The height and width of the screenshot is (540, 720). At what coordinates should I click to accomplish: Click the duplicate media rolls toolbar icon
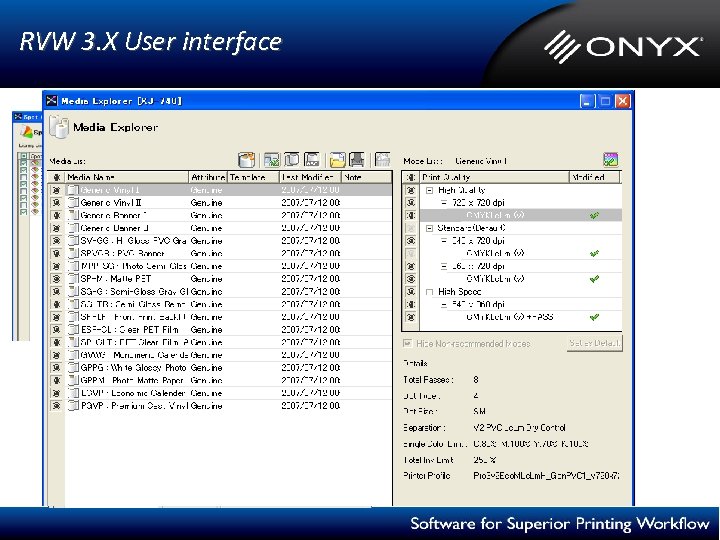pyautogui.click(x=292, y=160)
